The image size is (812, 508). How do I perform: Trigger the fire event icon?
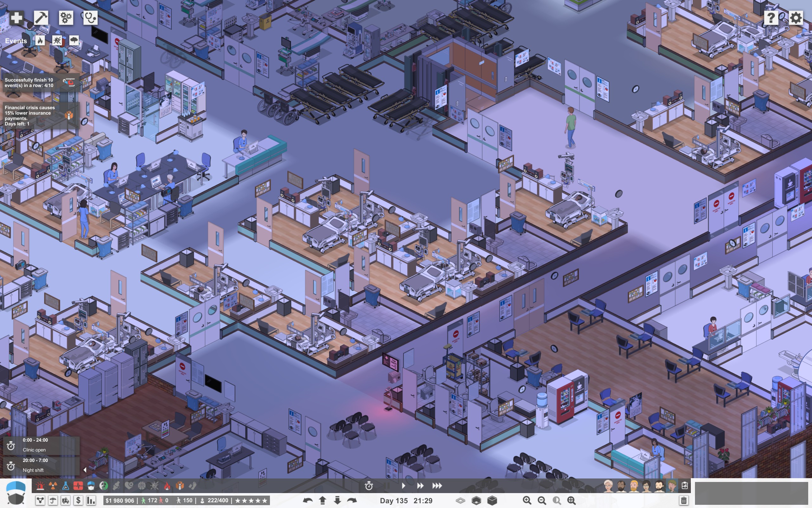point(40,41)
